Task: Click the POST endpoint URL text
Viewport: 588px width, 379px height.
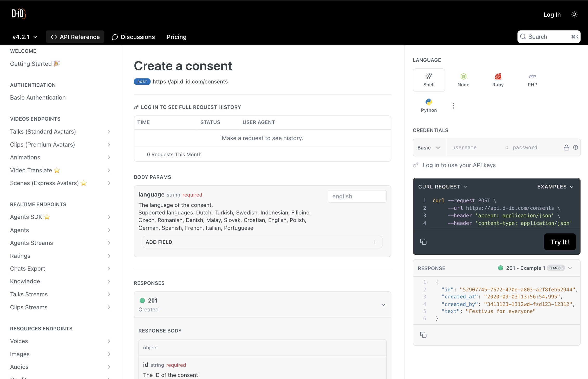Action: pyautogui.click(x=190, y=82)
